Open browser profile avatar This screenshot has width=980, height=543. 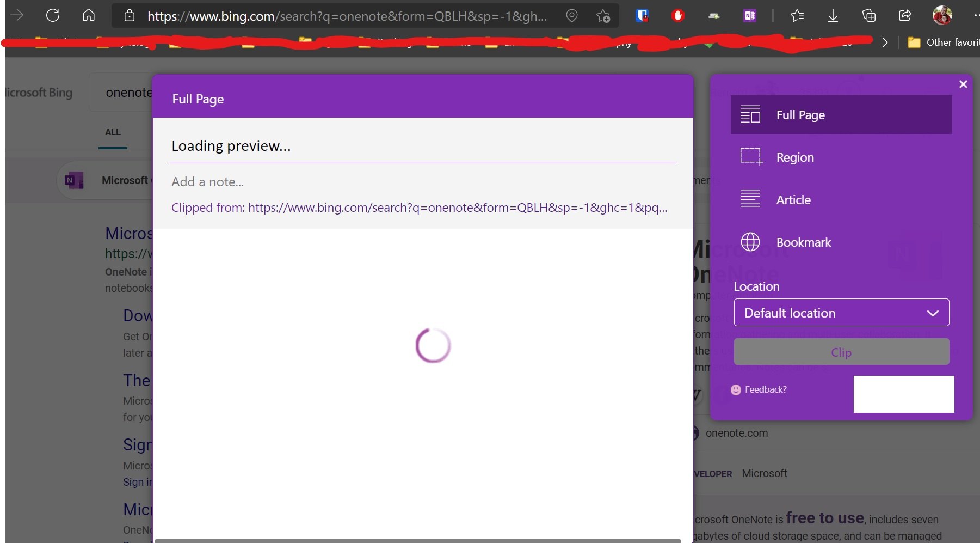tap(942, 15)
